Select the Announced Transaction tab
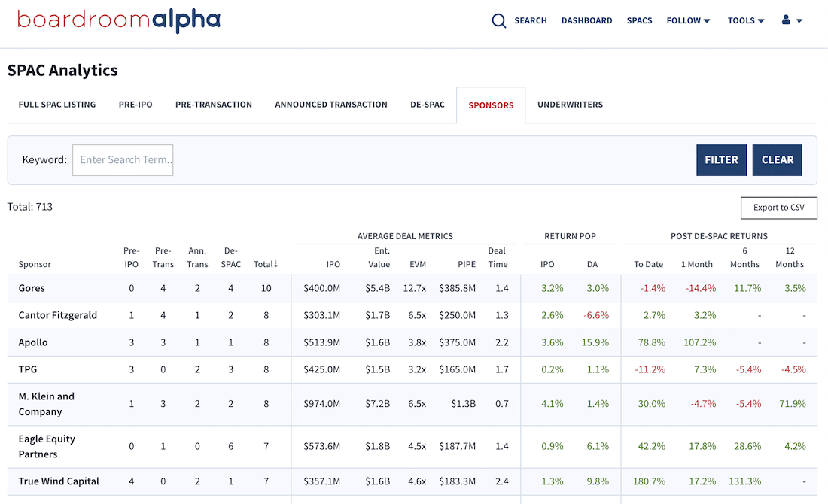This screenshot has width=828, height=504. (331, 105)
